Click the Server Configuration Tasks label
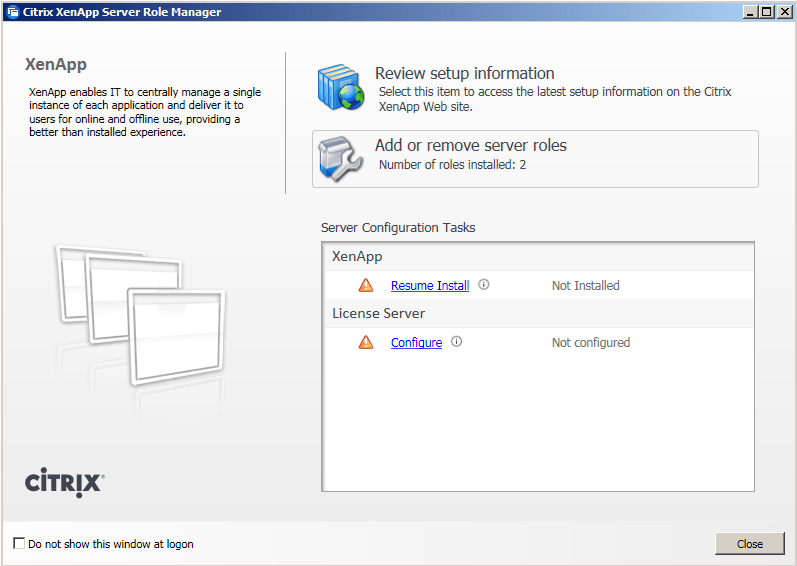Viewport: 797px width, 566px height. (x=398, y=228)
